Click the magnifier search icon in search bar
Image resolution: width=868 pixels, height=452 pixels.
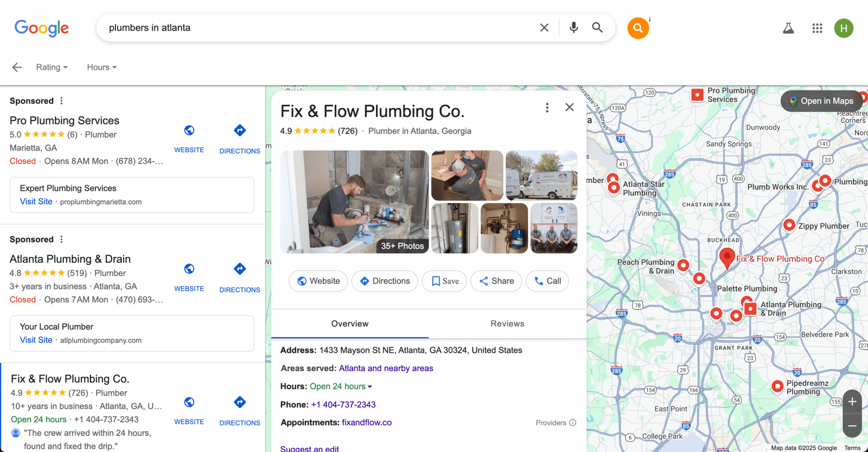coord(597,28)
